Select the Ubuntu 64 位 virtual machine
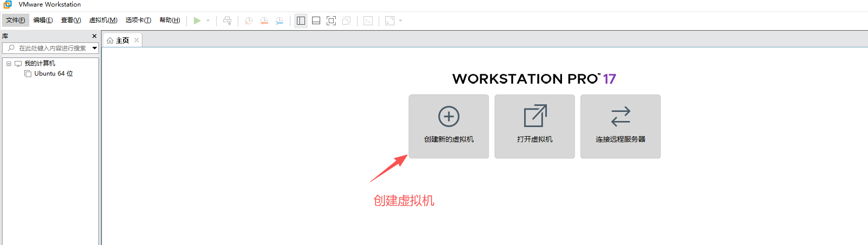Screen dimensions: 868x245 point(54,74)
